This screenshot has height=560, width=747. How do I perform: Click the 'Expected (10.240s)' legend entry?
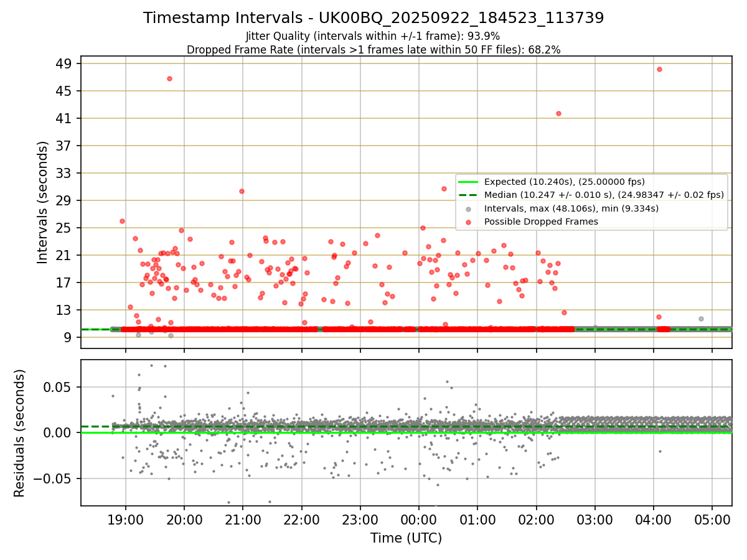pos(564,182)
